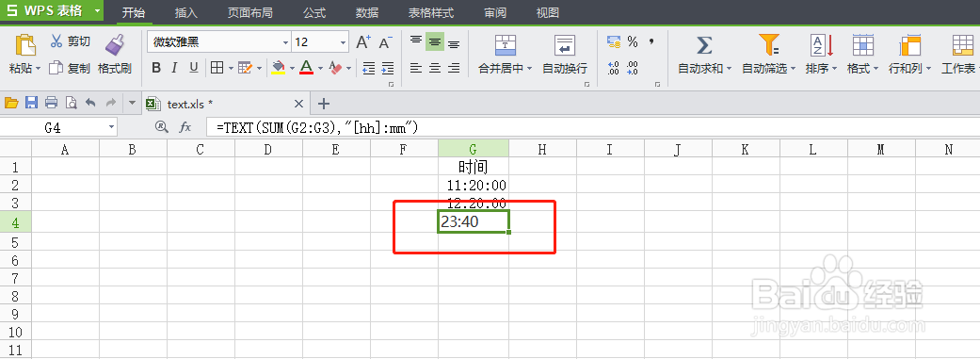Open the 页面布局 (Page Layout) tab
Viewport: 980px width, 359px height.
pos(250,12)
